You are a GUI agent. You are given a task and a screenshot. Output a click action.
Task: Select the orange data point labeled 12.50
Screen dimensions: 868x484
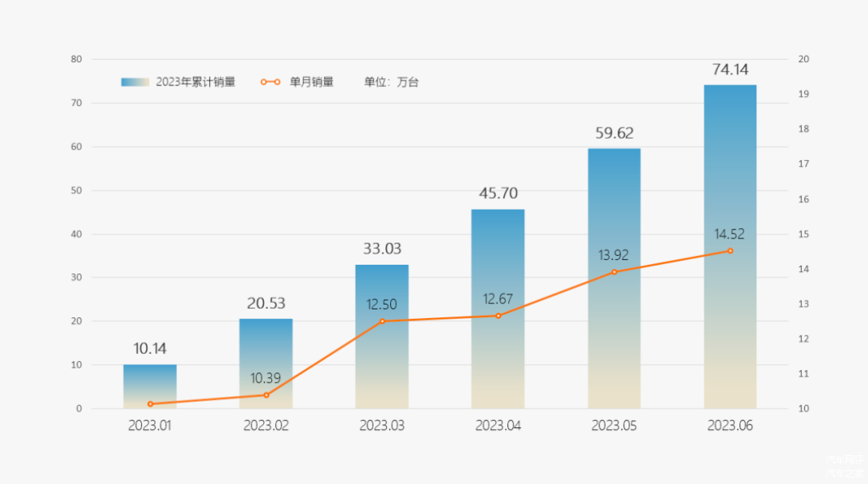pyautogui.click(x=382, y=321)
